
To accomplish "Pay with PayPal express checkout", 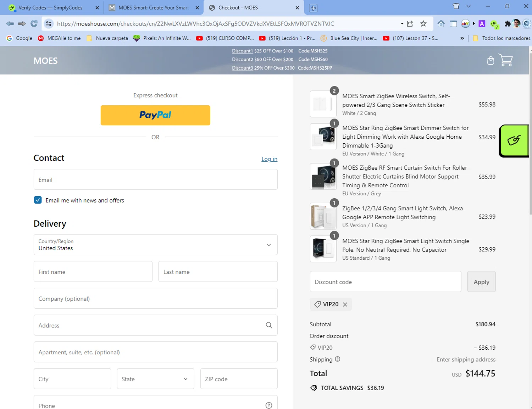I will 155,115.
